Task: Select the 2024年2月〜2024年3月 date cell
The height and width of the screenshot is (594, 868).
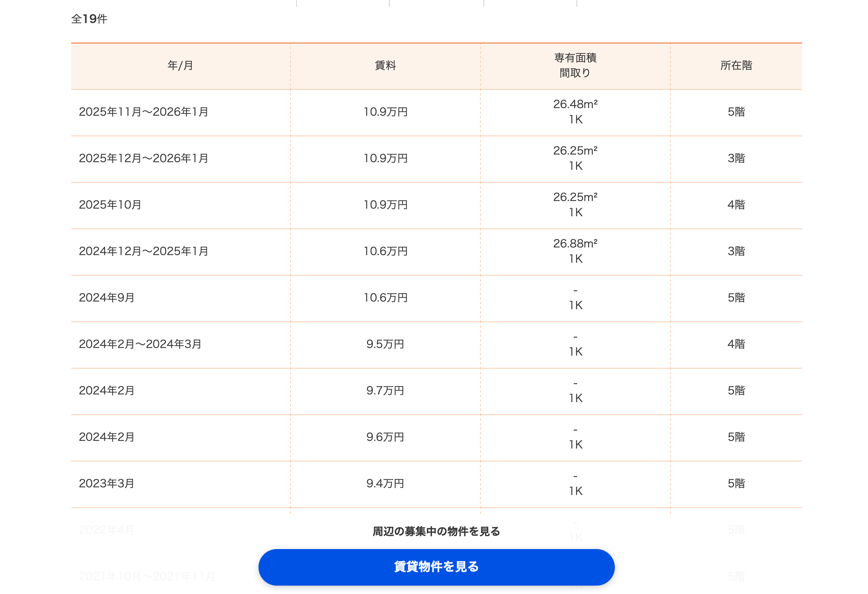Action: coord(140,344)
